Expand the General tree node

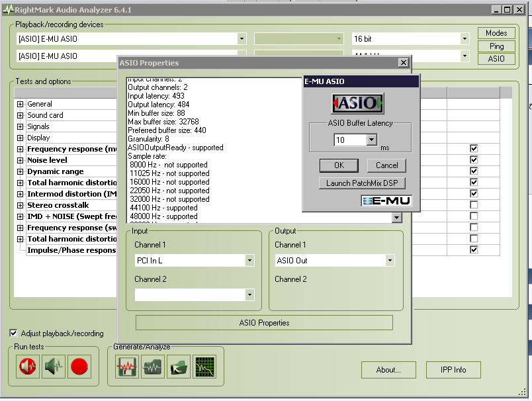coord(20,104)
